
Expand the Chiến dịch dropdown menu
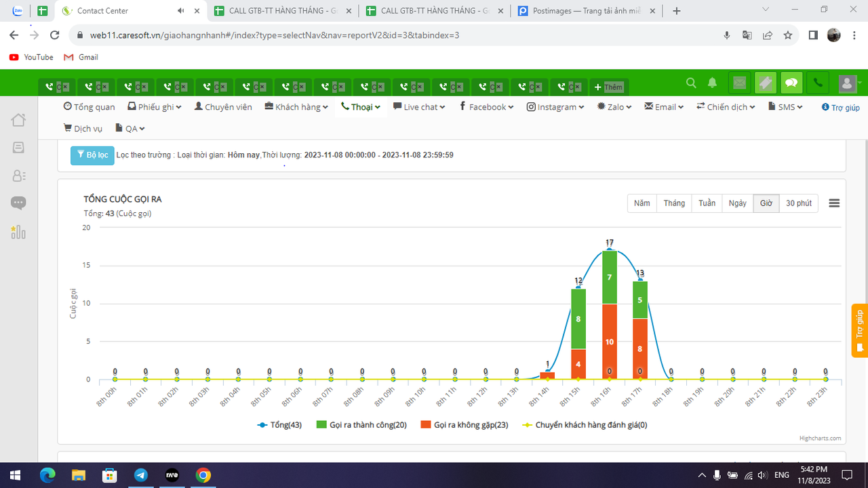(x=726, y=107)
